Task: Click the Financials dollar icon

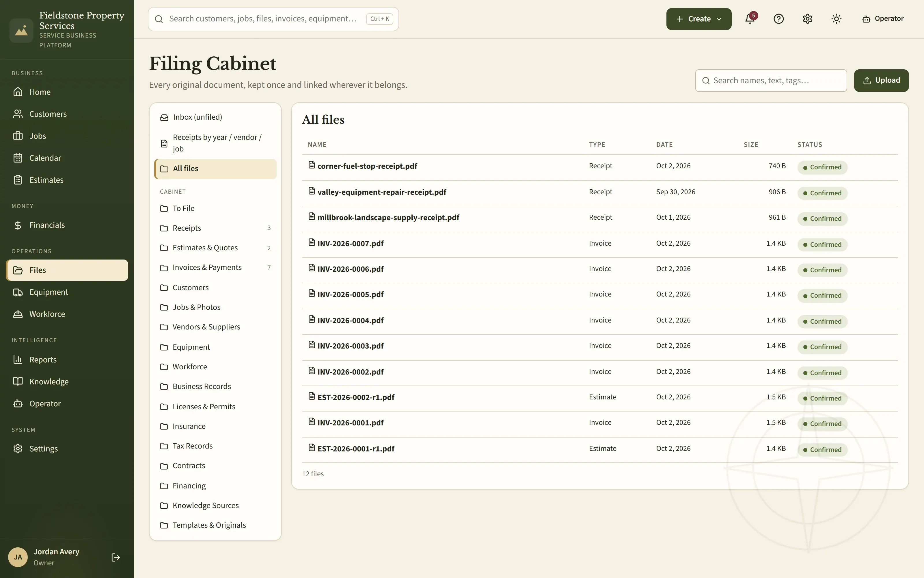Action: (18, 225)
